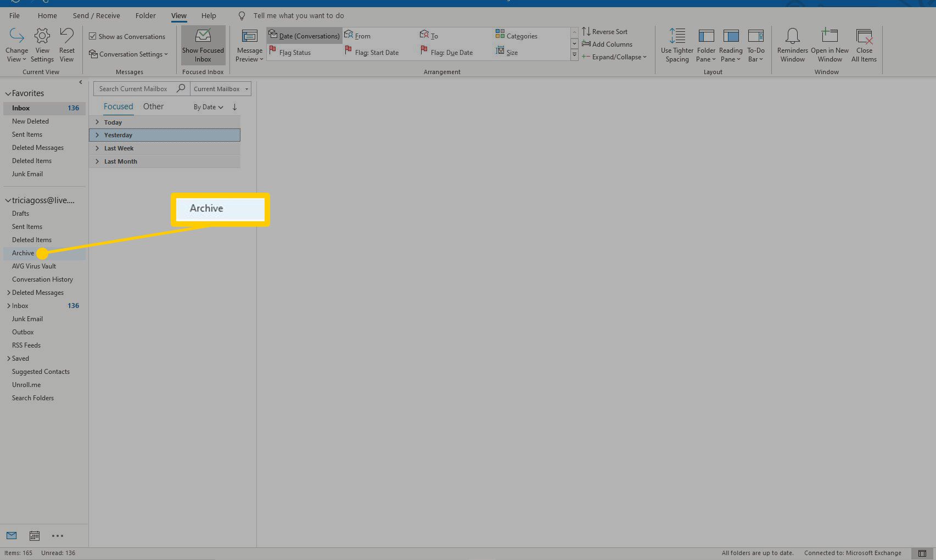
Task: Arrange by Flag: Start Date
Action: point(372,52)
